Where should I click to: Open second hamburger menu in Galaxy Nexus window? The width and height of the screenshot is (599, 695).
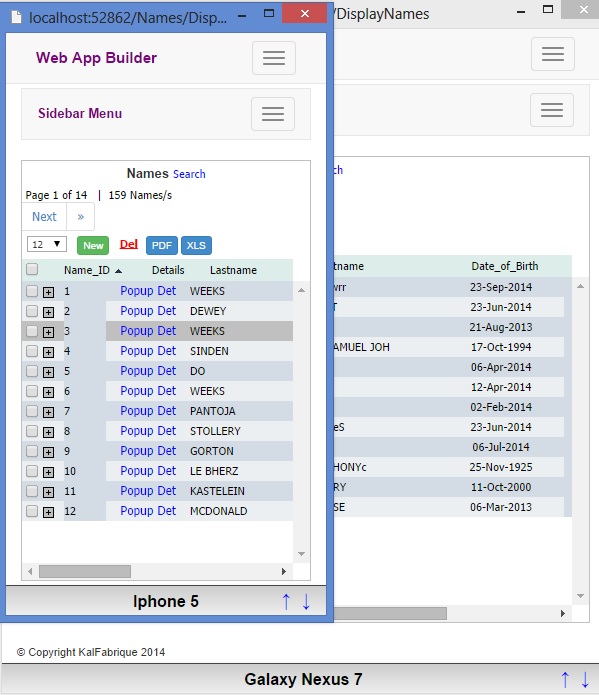(552, 110)
